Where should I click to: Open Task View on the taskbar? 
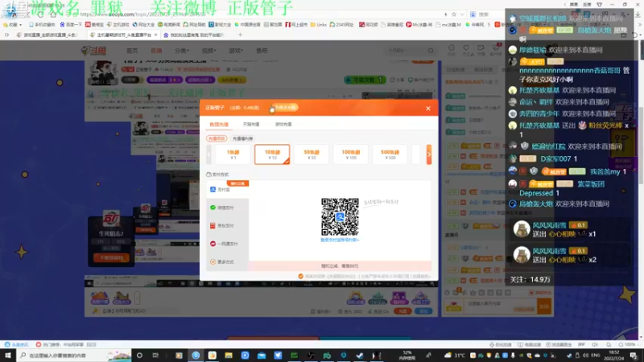click(155, 355)
